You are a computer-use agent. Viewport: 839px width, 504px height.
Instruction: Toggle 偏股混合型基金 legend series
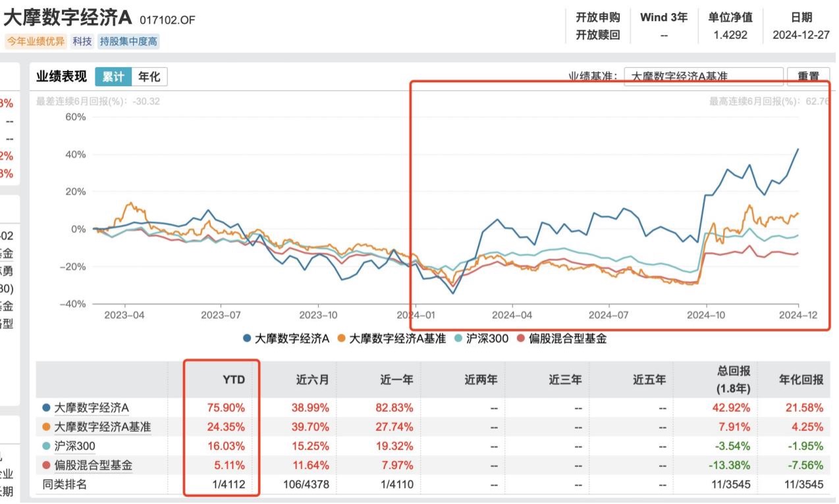[562, 339]
